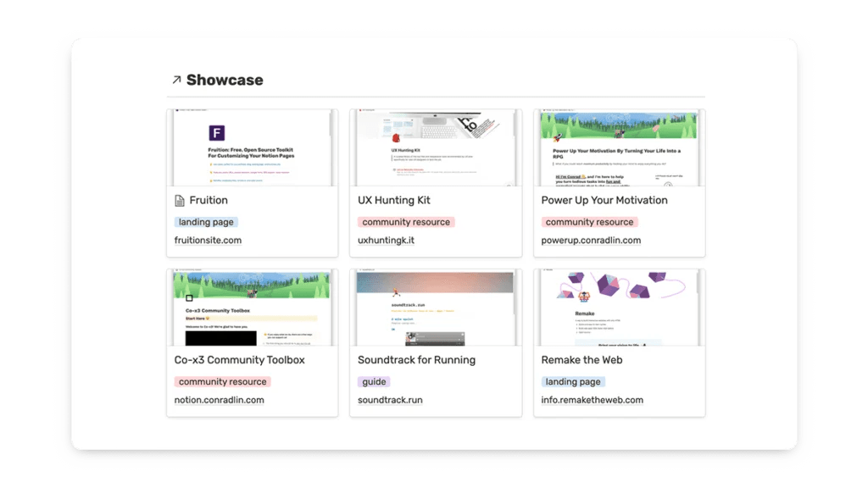Click the Remake the Web landing page tag

[x=573, y=382]
